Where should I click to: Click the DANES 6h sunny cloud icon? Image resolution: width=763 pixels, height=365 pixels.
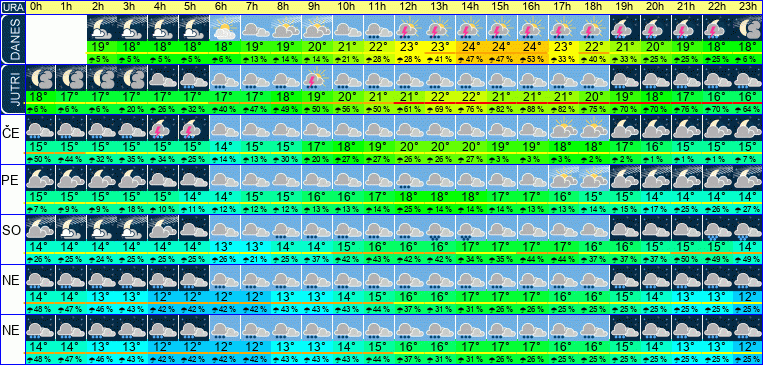click(x=225, y=29)
